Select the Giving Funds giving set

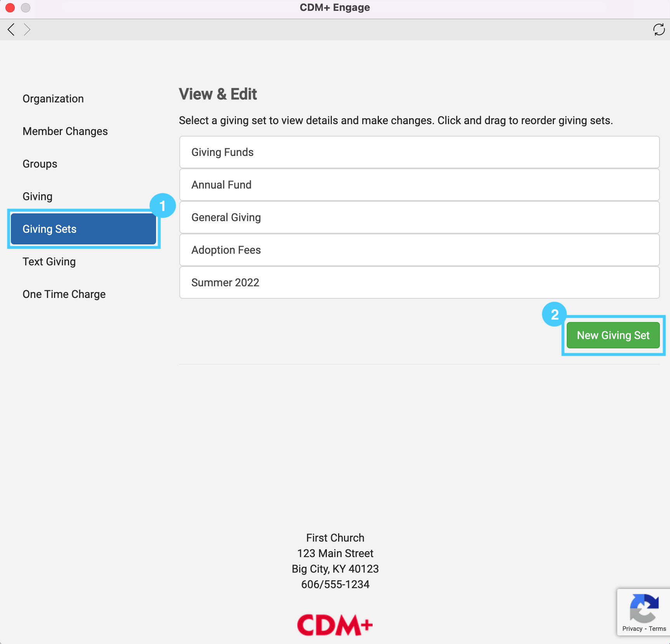click(x=419, y=152)
